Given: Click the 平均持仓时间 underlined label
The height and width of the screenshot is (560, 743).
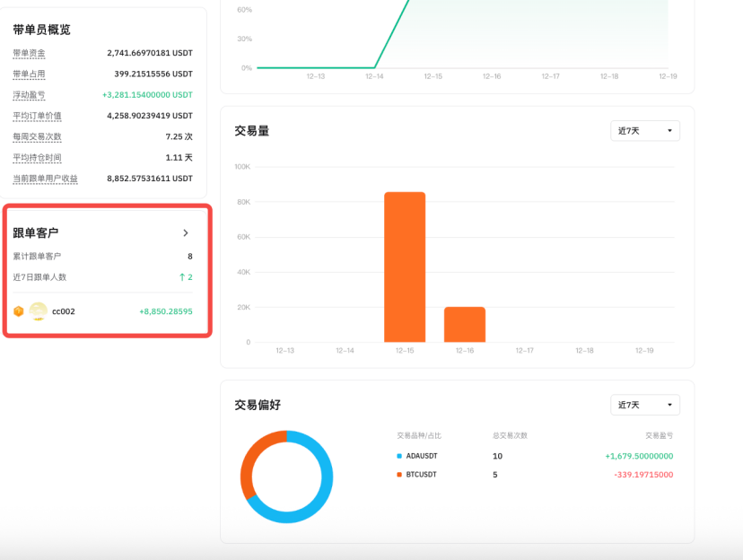Looking at the screenshot, I should click(37, 158).
